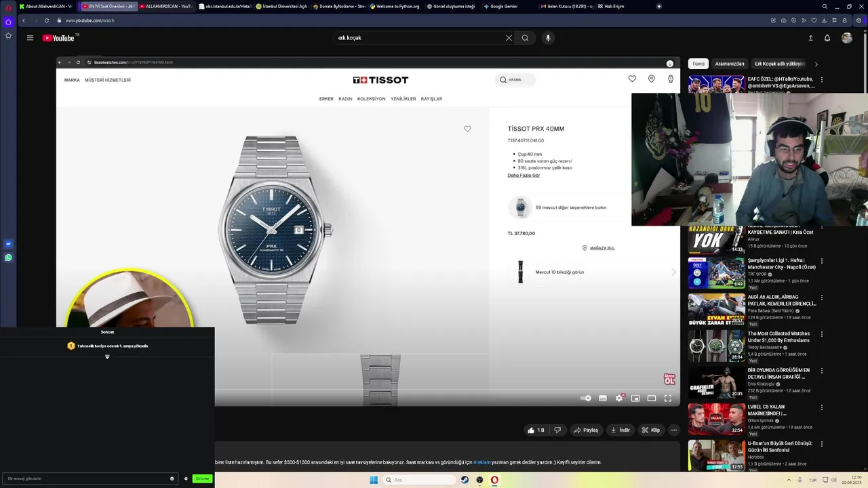Reload the page in Opera toolbar
868x488 pixels.
pyautogui.click(x=47, y=20)
